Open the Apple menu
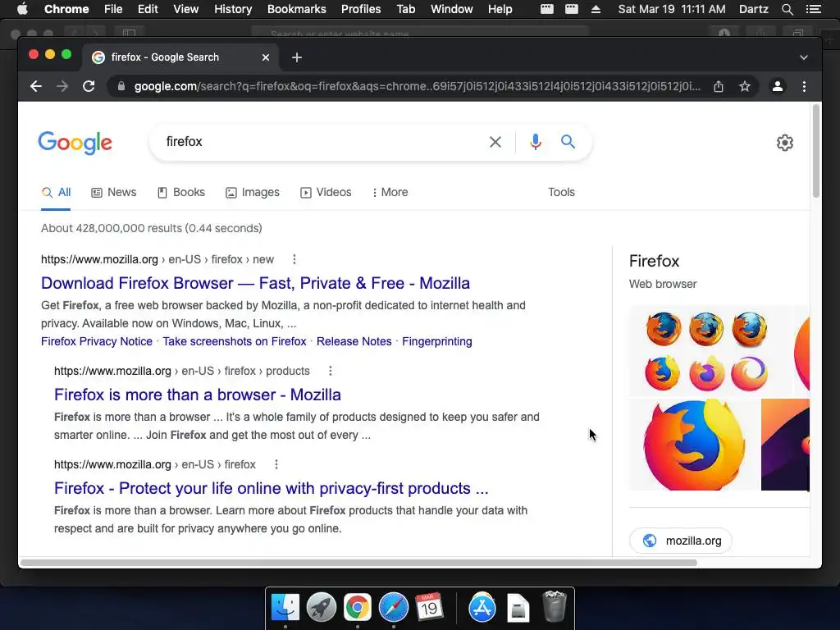The image size is (840, 630). tap(22, 9)
